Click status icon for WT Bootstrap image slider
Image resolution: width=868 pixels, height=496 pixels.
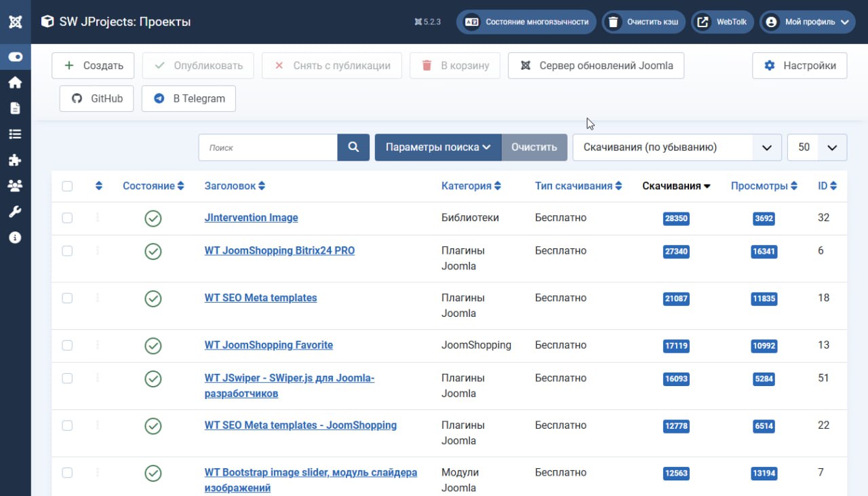(x=153, y=473)
